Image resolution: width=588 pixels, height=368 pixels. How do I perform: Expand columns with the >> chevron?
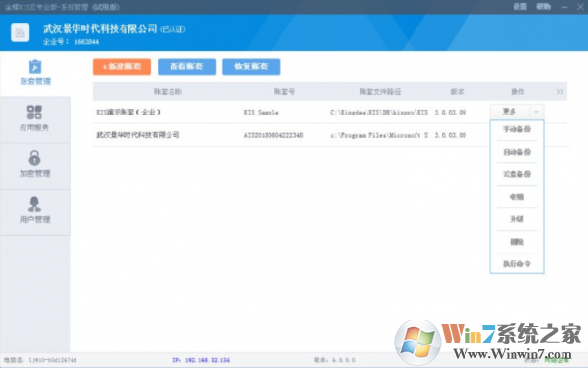pos(560,92)
